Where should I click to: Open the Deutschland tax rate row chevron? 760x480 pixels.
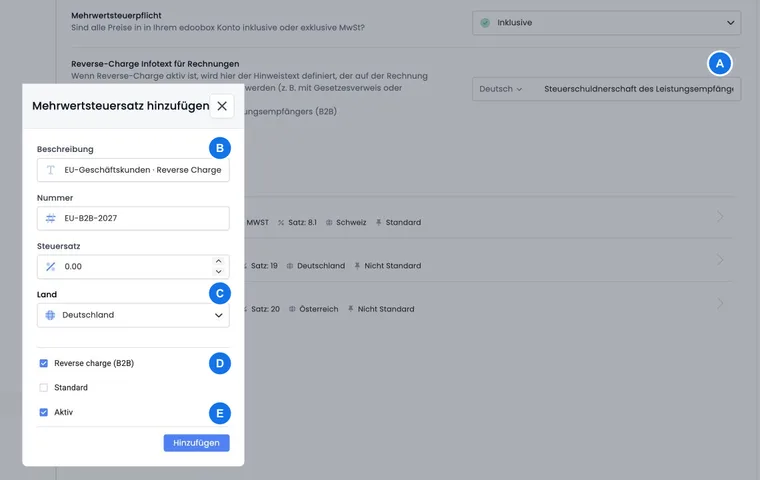(x=720, y=260)
